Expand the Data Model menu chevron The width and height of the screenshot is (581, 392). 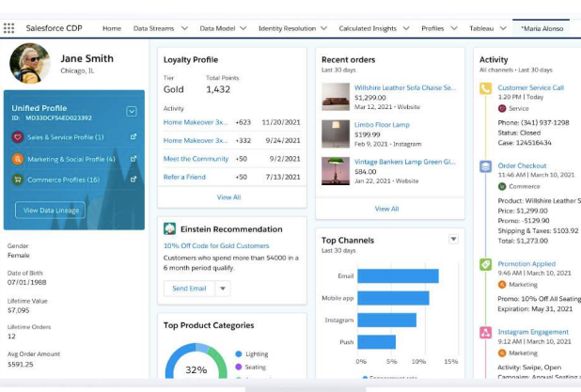243,28
